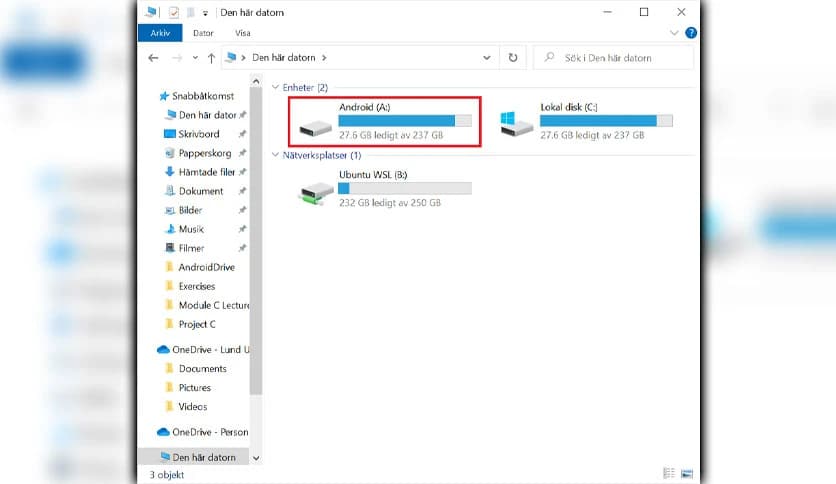This screenshot has height=484, width=836.
Task: Click the Ubuntu WSL storage usage bar
Action: pyautogui.click(x=404, y=188)
